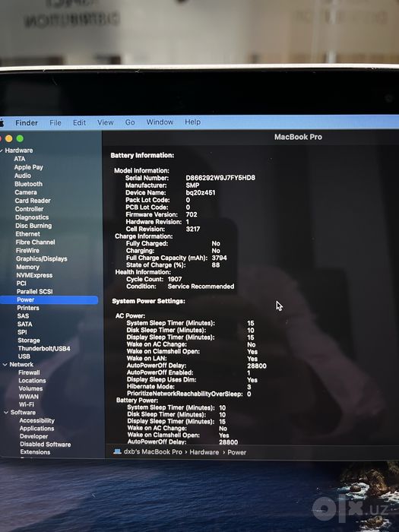Select SATA in the sidebar
Screen dimensions: 399x532
25,324
